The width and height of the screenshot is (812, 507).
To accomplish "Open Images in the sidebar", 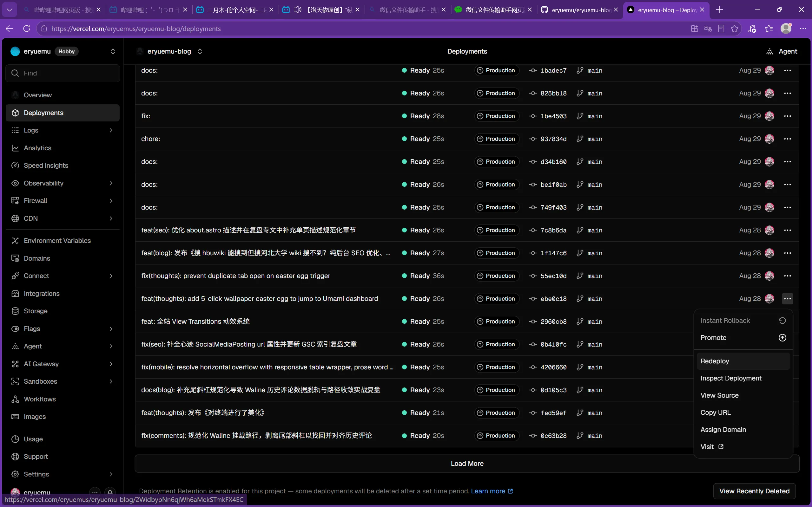I will [63, 416].
